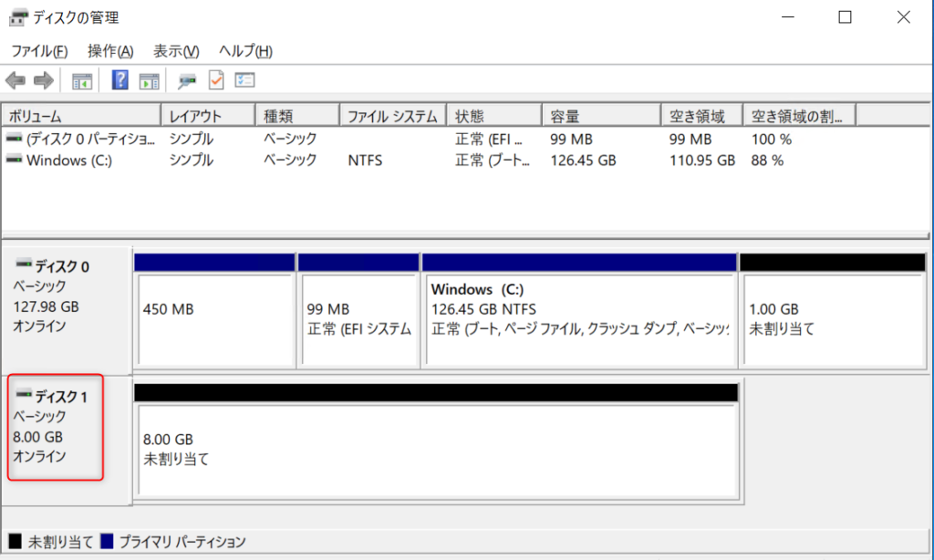This screenshot has width=934, height=560.
Task: Sort by the ファイル システム column header
Action: point(393,116)
